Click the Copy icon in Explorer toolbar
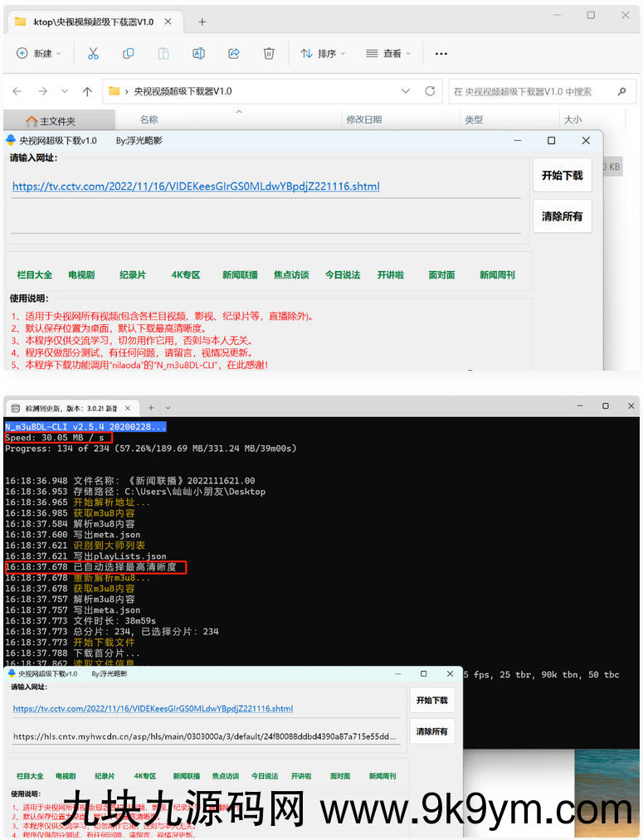The height and width of the screenshot is (840, 643). click(x=128, y=54)
